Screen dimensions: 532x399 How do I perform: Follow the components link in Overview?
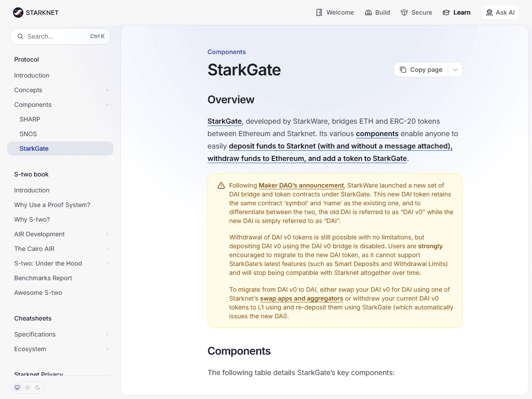pos(377,133)
